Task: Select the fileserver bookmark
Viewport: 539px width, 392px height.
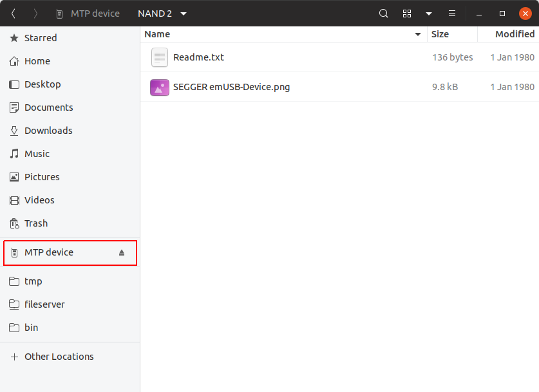Action: click(44, 304)
